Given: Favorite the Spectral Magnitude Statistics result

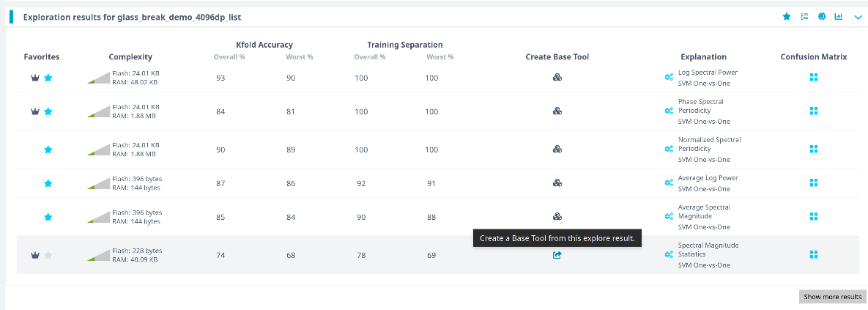Looking at the screenshot, I should click(48, 255).
